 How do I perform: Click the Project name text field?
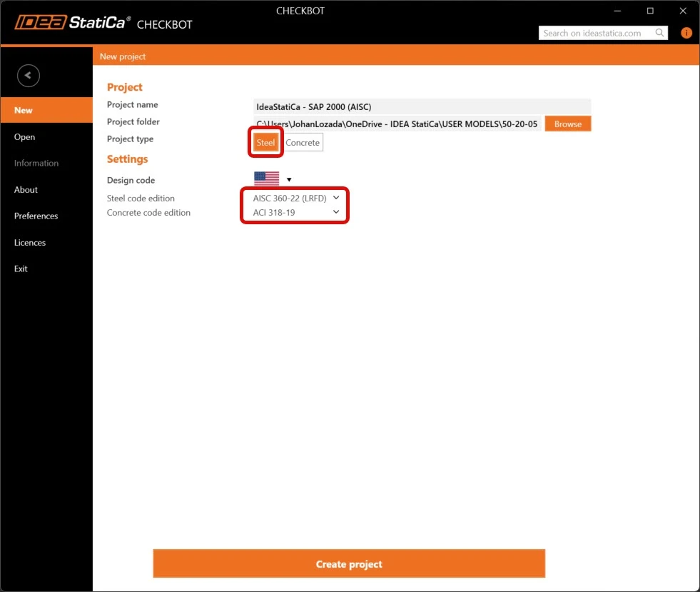point(422,107)
